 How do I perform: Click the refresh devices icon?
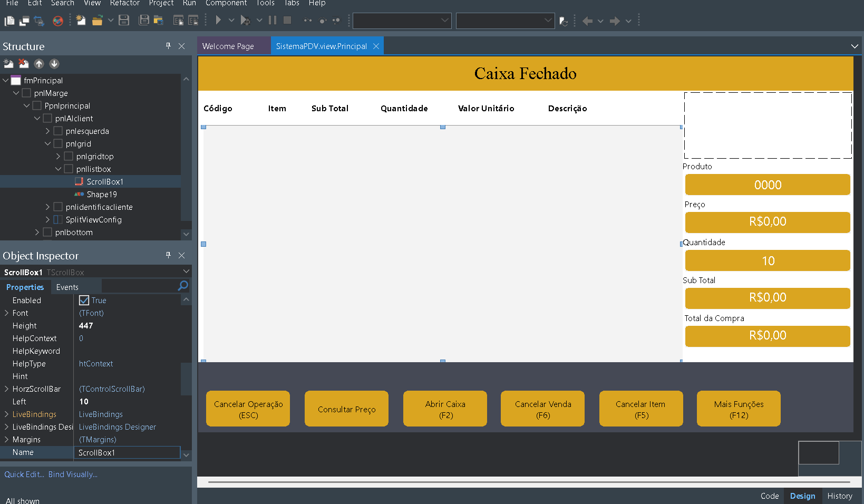pos(564,21)
